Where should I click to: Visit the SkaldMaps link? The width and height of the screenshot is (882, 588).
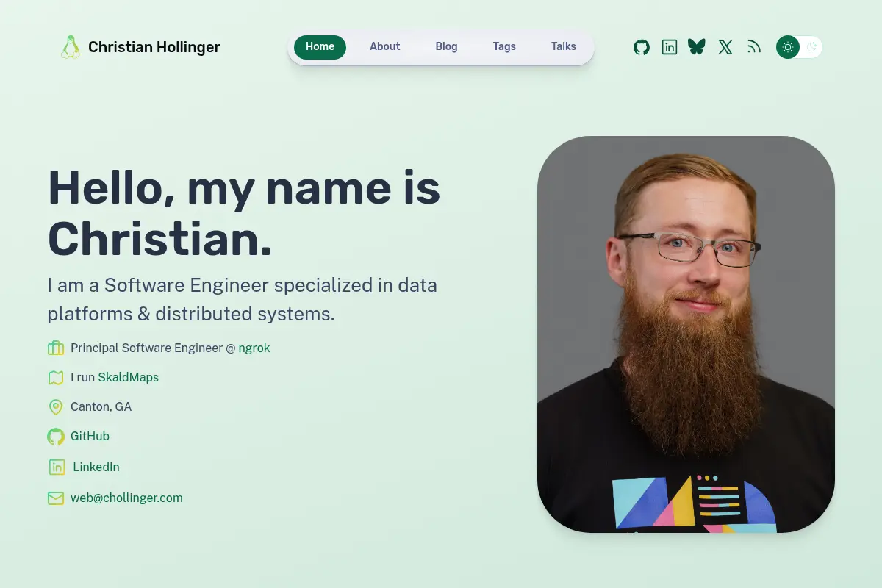[x=129, y=377]
